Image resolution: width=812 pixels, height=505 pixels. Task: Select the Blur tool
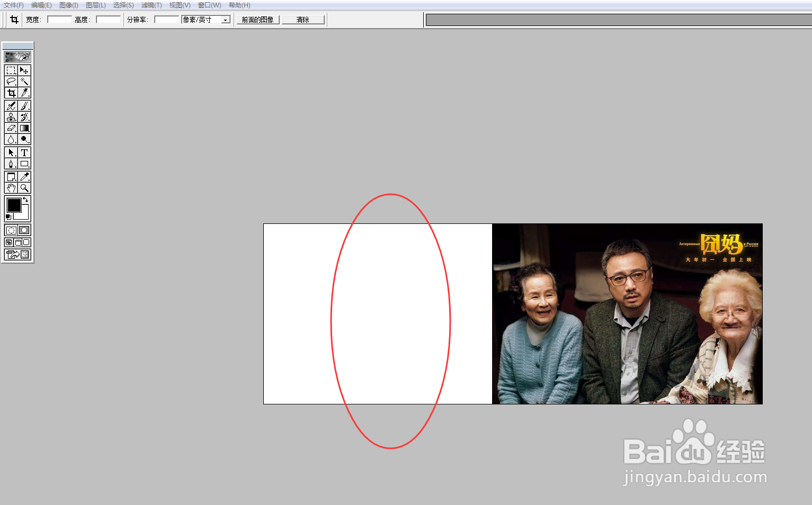tap(11, 139)
